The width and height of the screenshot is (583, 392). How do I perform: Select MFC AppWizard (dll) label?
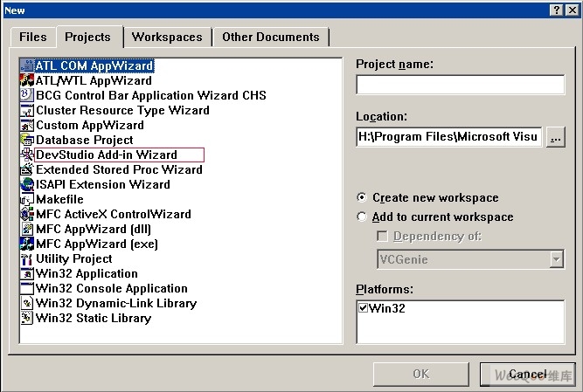pos(94,229)
